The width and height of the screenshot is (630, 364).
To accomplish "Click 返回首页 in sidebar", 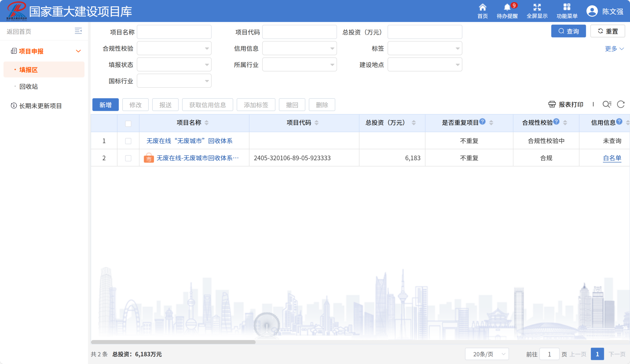I will tap(19, 31).
